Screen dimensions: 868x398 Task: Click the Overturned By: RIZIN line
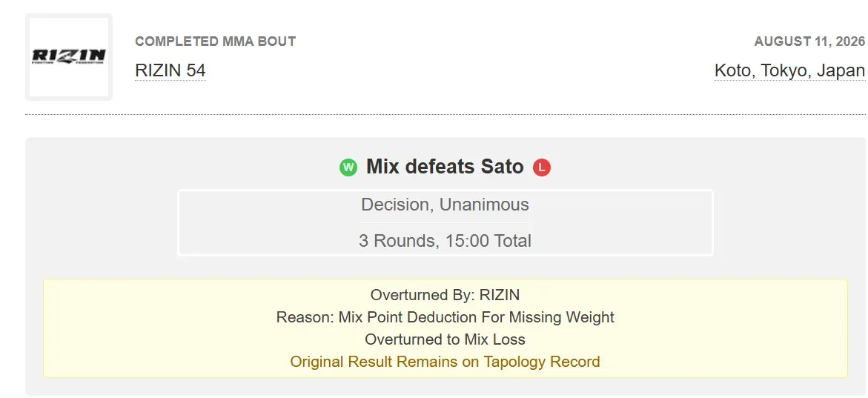coord(445,295)
